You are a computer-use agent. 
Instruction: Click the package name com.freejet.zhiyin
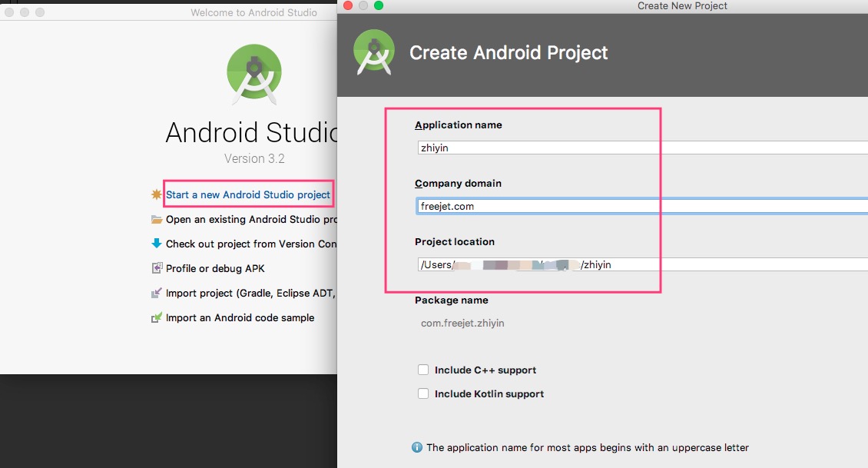(462, 323)
